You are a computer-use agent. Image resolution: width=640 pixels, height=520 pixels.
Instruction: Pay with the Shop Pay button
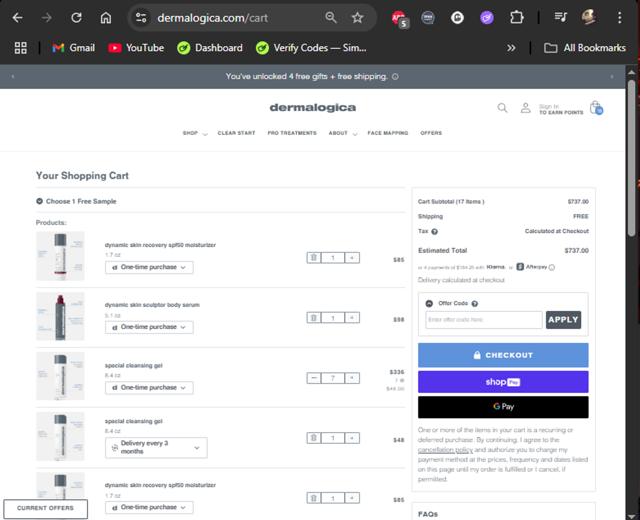coord(503,382)
